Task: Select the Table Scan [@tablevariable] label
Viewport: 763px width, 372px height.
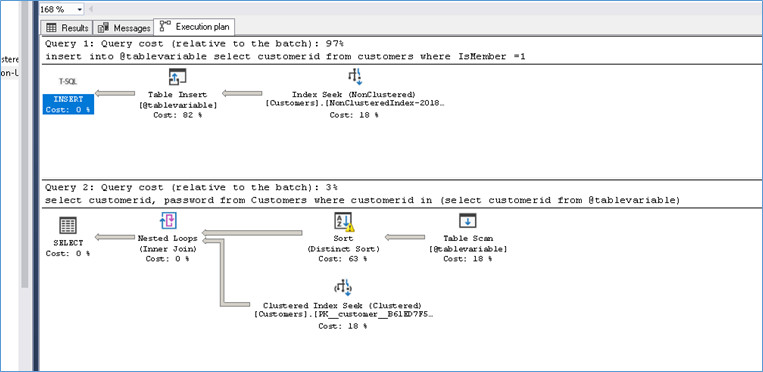Action: coord(468,243)
